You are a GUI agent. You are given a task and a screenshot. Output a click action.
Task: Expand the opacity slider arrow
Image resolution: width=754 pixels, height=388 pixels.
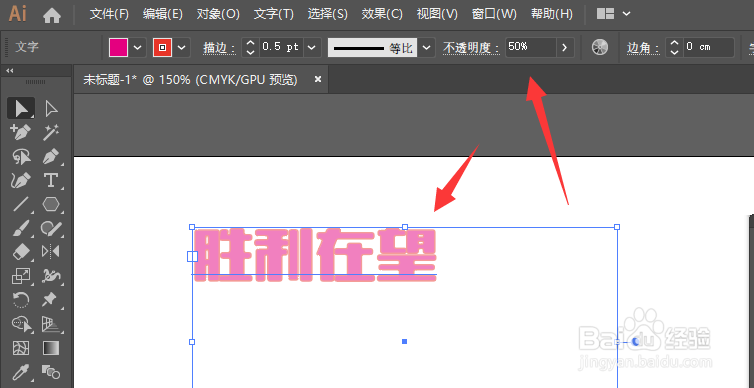pos(565,47)
